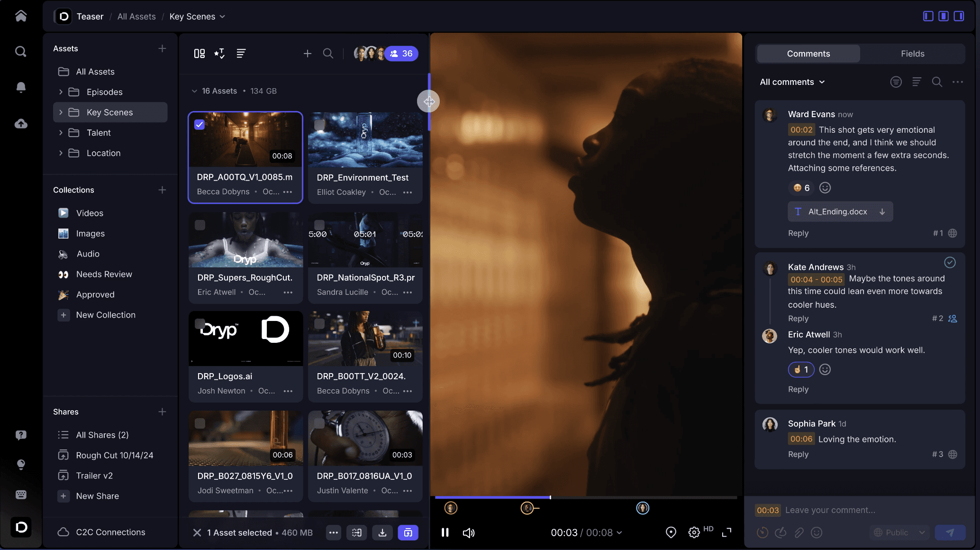Add new asset with plus in asset toolbar
The height and width of the screenshot is (550, 980).
pyautogui.click(x=308, y=54)
